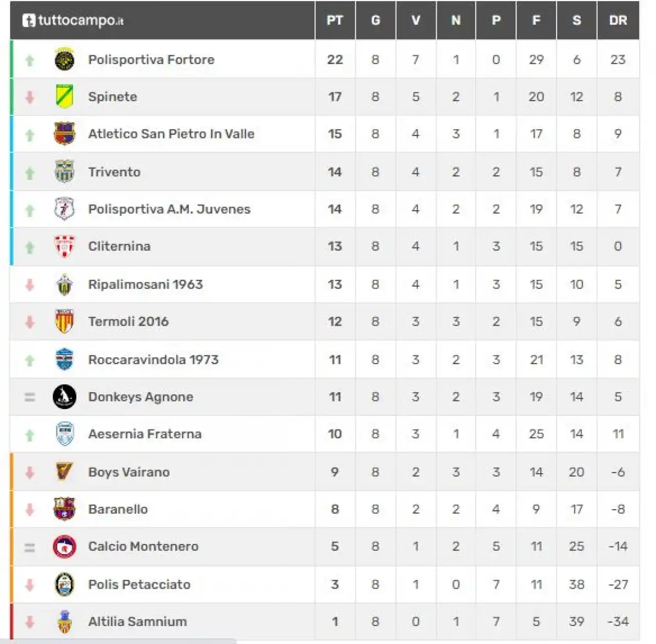Click Polisportiva Fortore team crest

(64, 59)
